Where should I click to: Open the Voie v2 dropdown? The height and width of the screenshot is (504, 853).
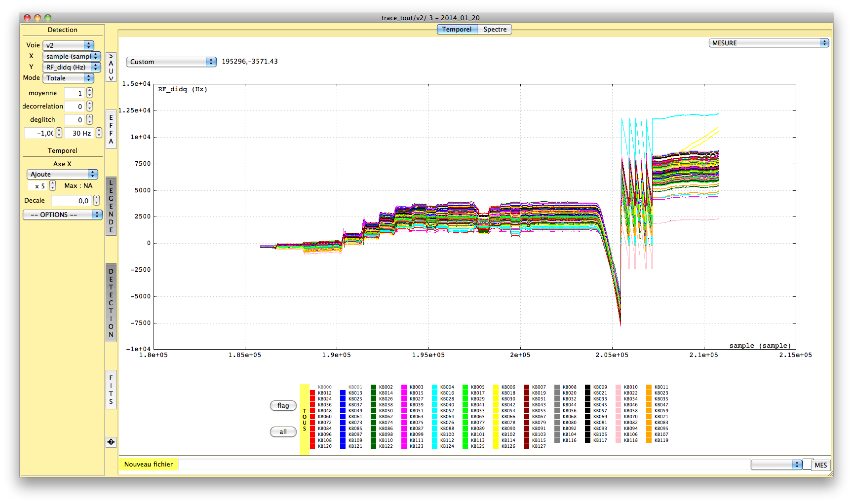(x=68, y=45)
